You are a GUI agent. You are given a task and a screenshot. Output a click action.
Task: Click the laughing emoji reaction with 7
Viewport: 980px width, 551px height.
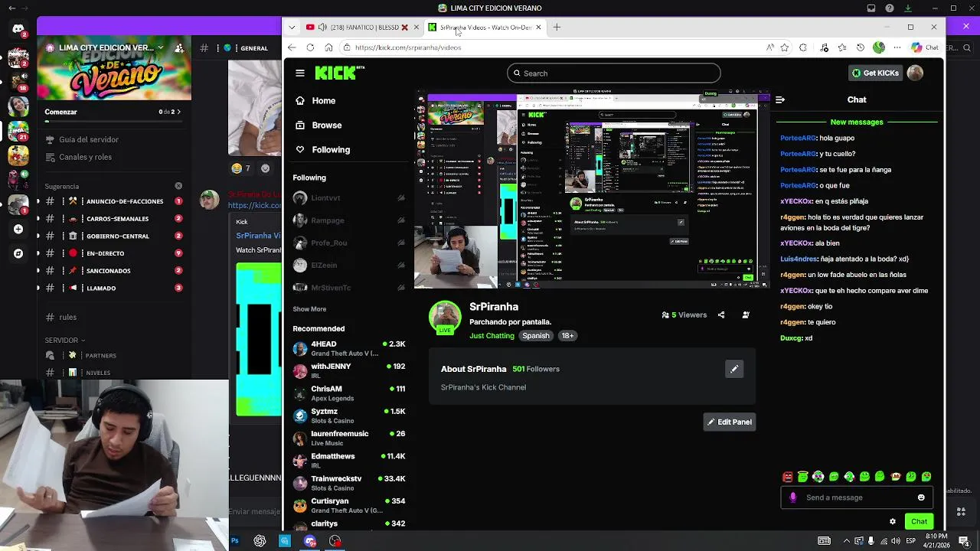click(x=241, y=168)
